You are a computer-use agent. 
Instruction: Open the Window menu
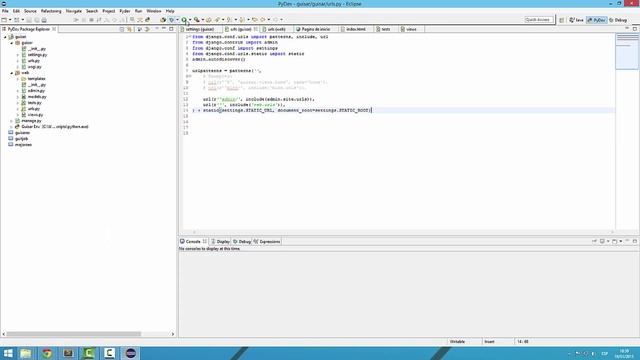[153, 11]
